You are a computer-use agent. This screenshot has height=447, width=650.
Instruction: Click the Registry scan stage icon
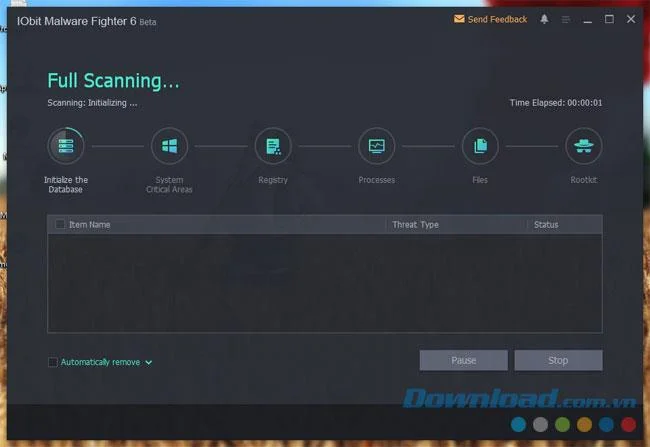[273, 146]
